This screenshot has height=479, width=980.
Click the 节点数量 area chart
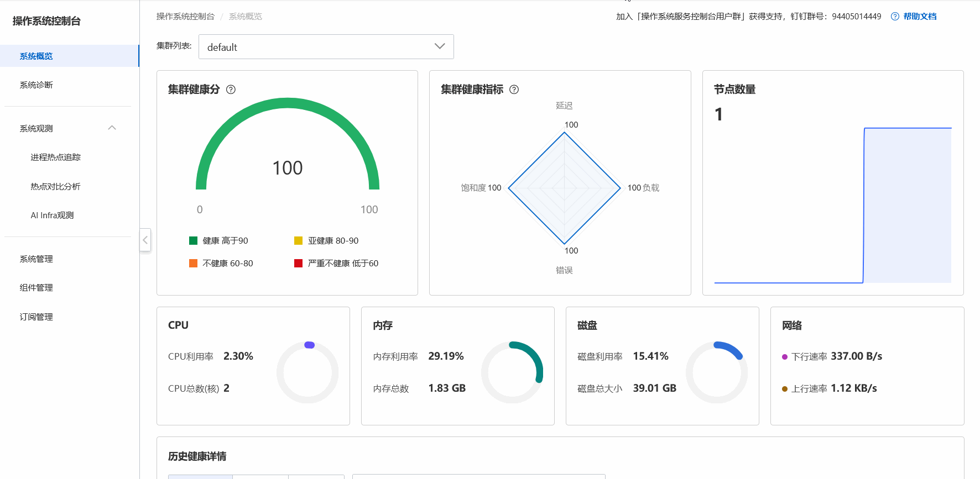click(x=833, y=206)
